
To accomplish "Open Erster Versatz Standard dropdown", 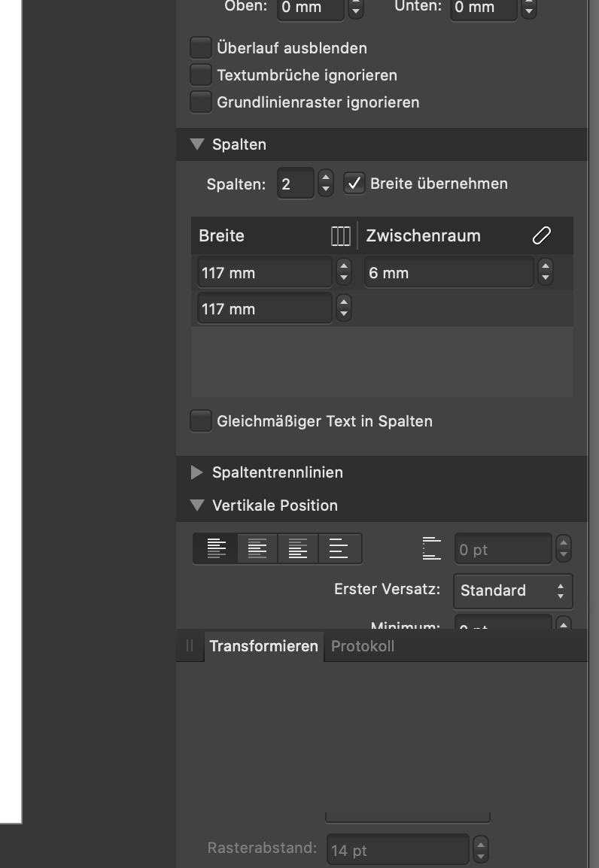I will pyautogui.click(x=512, y=590).
